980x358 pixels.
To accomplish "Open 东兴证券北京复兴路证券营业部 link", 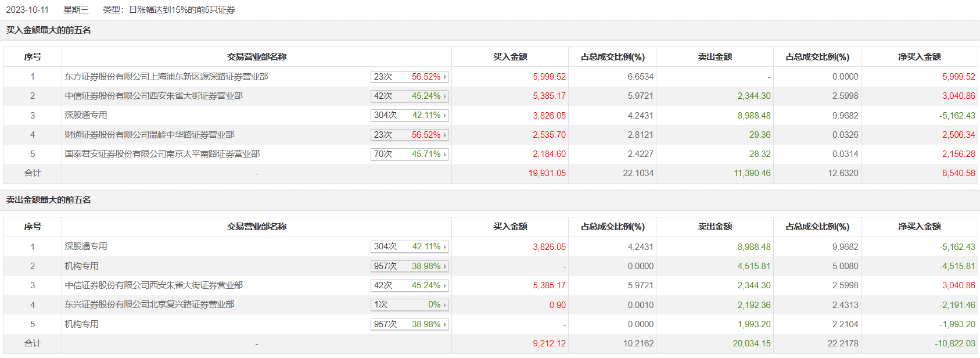I will point(149,305).
